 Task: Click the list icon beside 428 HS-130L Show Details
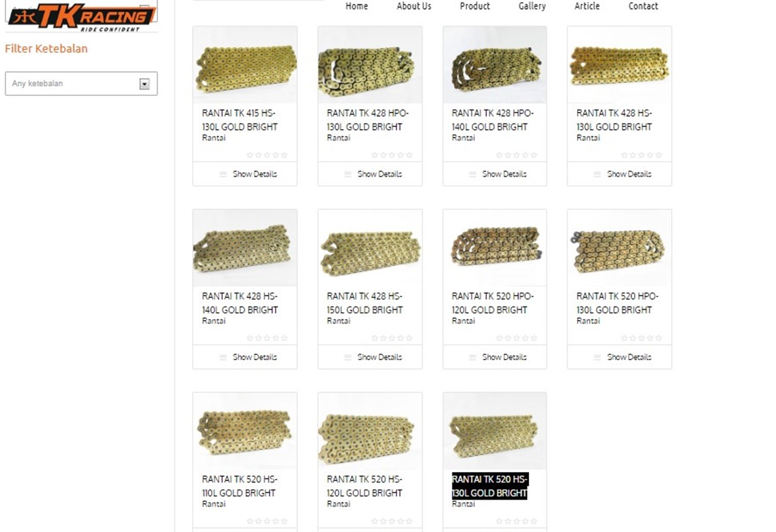point(597,174)
